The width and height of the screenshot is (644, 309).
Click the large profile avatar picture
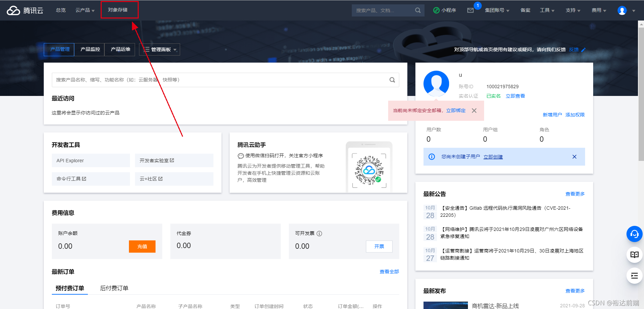tap(436, 83)
